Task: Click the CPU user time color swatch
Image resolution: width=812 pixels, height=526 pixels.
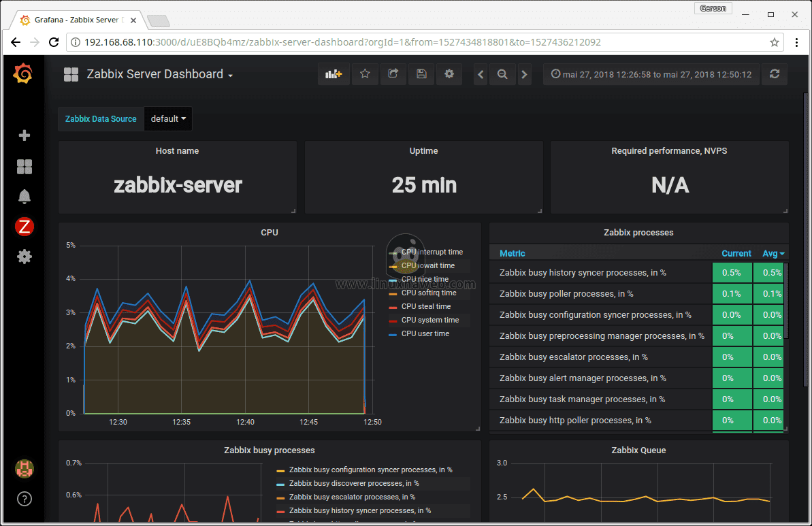Action: (393, 334)
